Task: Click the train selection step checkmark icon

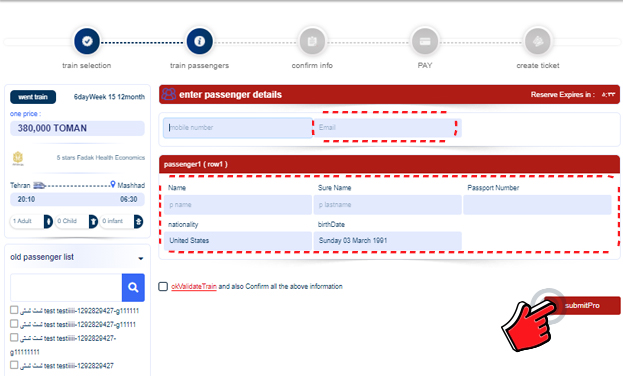Action: [x=87, y=41]
